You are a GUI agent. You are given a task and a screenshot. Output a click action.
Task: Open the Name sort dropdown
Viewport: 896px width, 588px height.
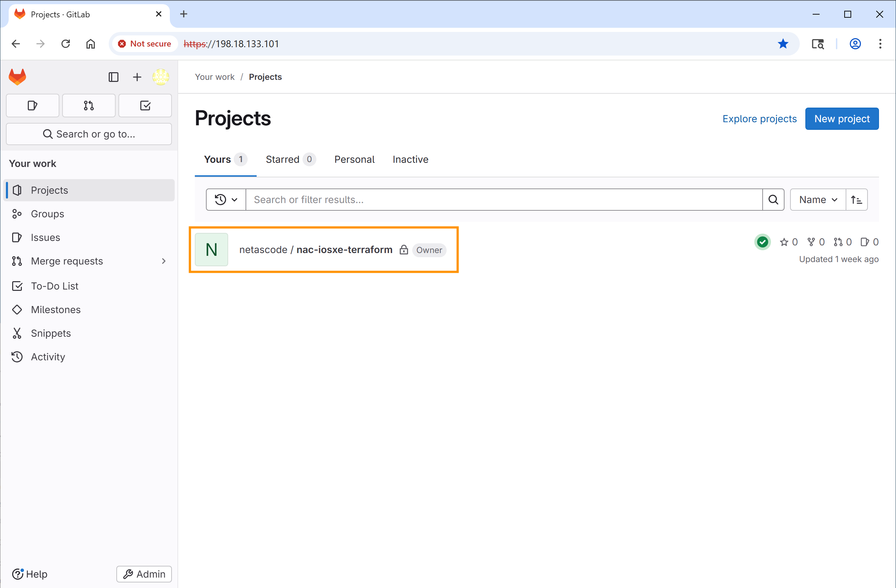(818, 200)
